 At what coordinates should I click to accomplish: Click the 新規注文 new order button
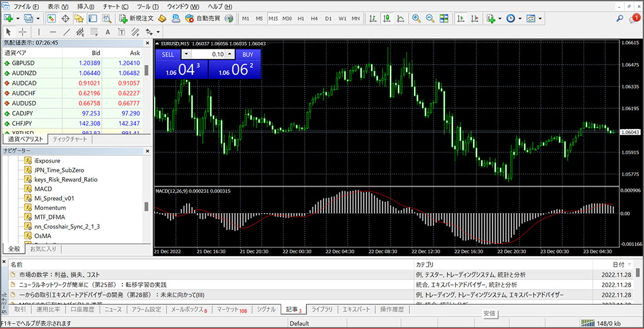tap(137, 18)
